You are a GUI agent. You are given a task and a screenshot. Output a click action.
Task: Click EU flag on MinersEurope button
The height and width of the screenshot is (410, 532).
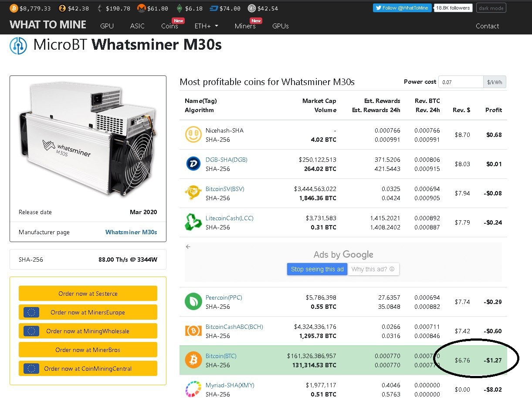point(31,312)
